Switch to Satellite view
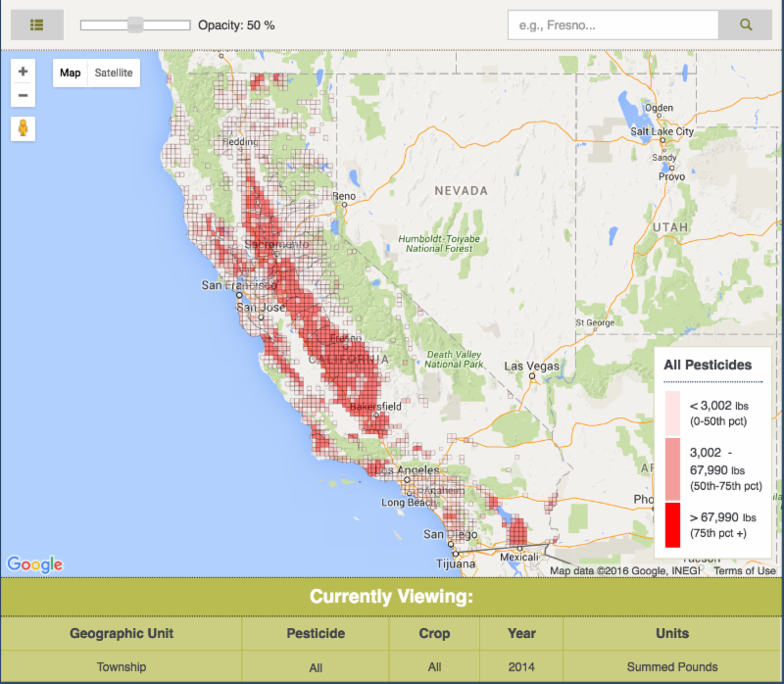Screen dimensions: 784x684 point(114,73)
